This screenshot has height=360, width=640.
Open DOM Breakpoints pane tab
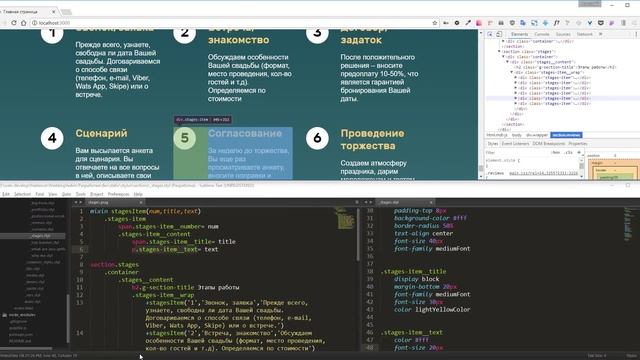pos(549,144)
